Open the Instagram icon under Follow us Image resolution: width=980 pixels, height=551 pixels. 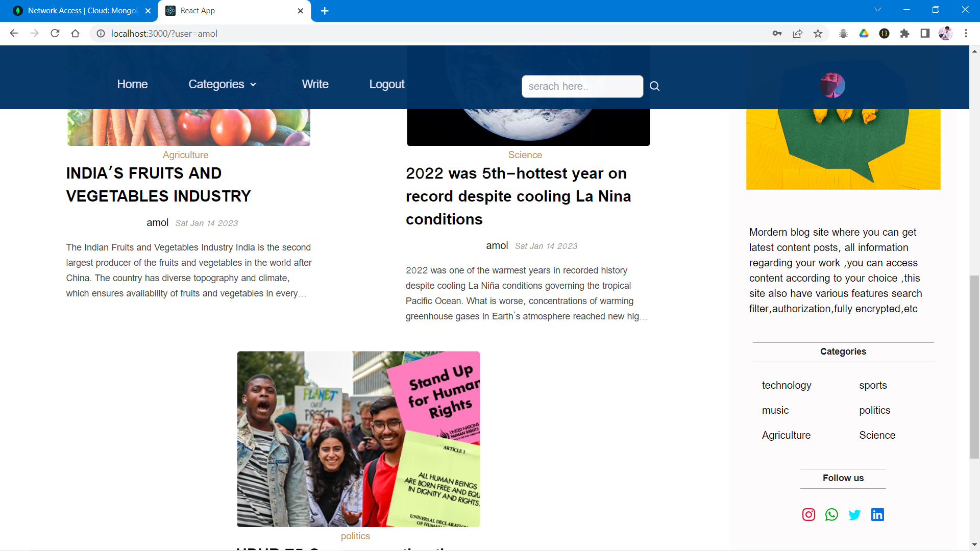pyautogui.click(x=808, y=515)
